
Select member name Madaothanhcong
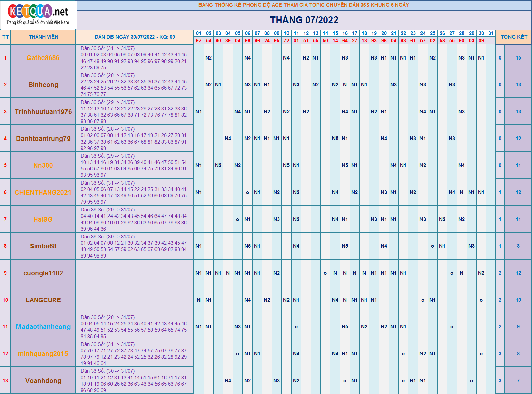pos(43,327)
